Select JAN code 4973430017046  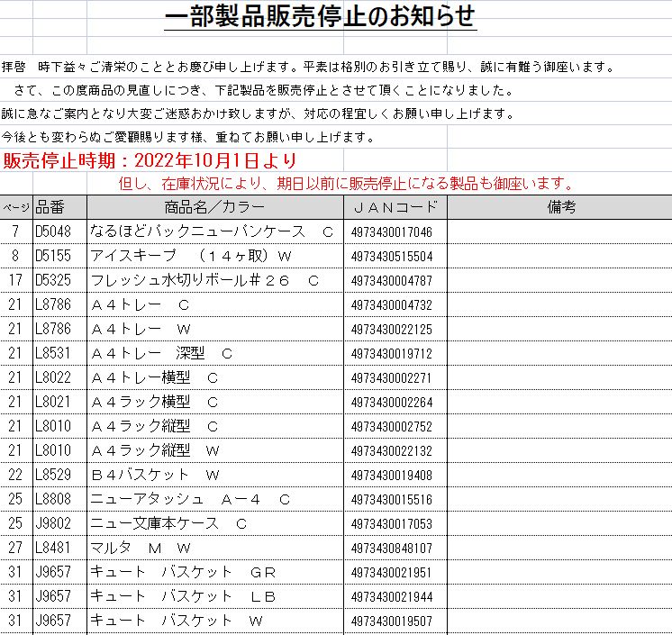(x=392, y=232)
